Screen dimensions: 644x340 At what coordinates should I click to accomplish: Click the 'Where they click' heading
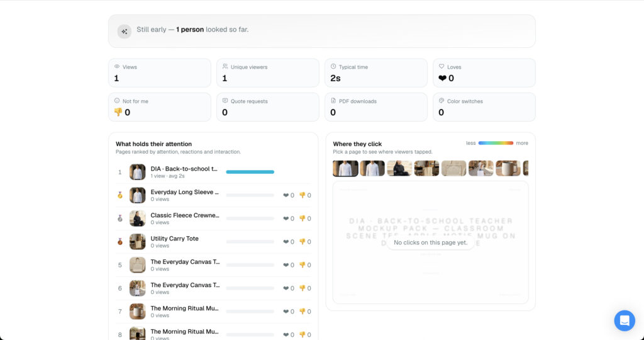coord(357,144)
